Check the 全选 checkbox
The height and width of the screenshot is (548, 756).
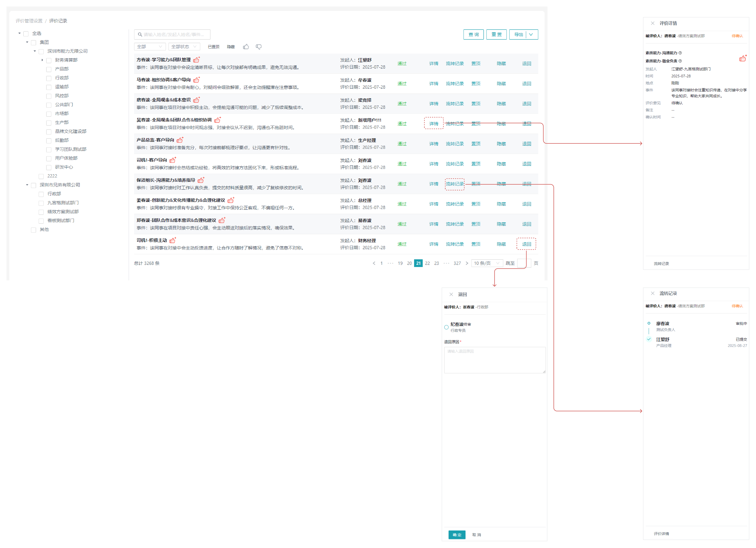coord(26,34)
